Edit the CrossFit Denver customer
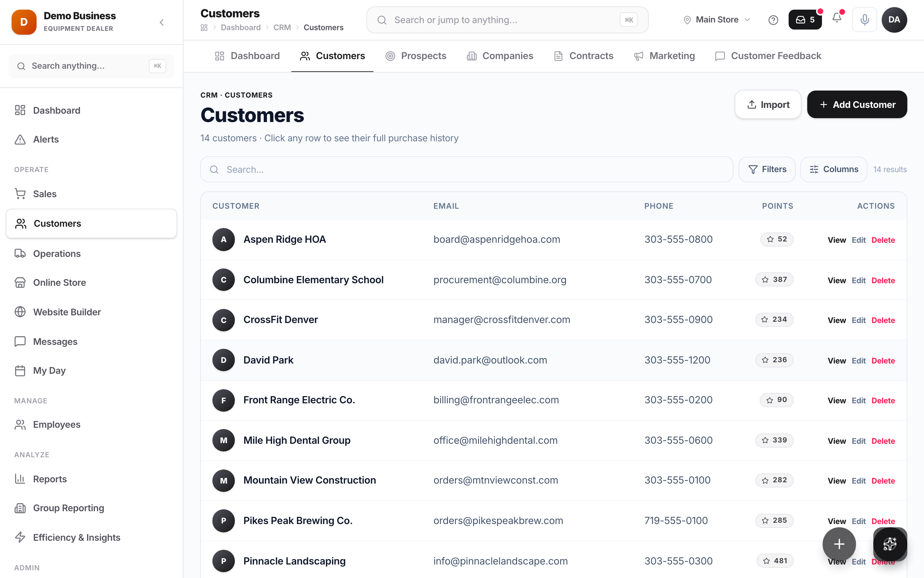Viewport: 924px width, 578px height. click(858, 320)
